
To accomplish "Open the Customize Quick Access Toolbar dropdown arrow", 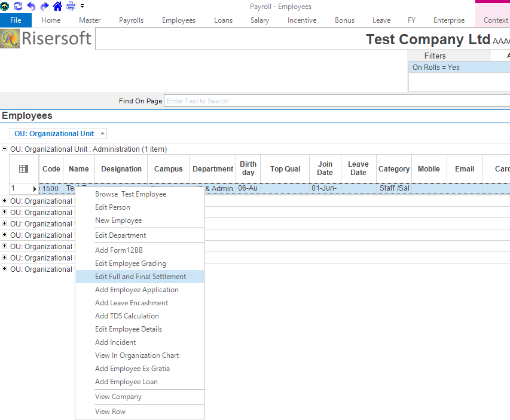I will [x=82, y=7].
